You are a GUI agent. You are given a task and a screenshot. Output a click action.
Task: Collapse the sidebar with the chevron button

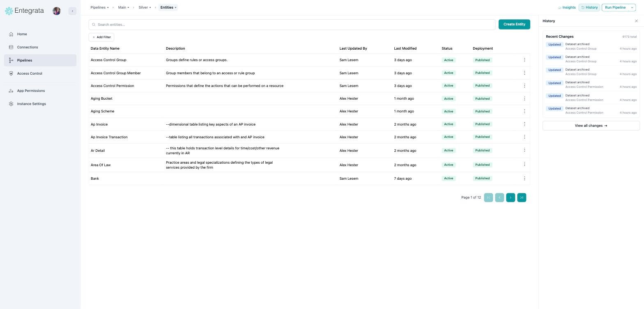[x=72, y=11]
